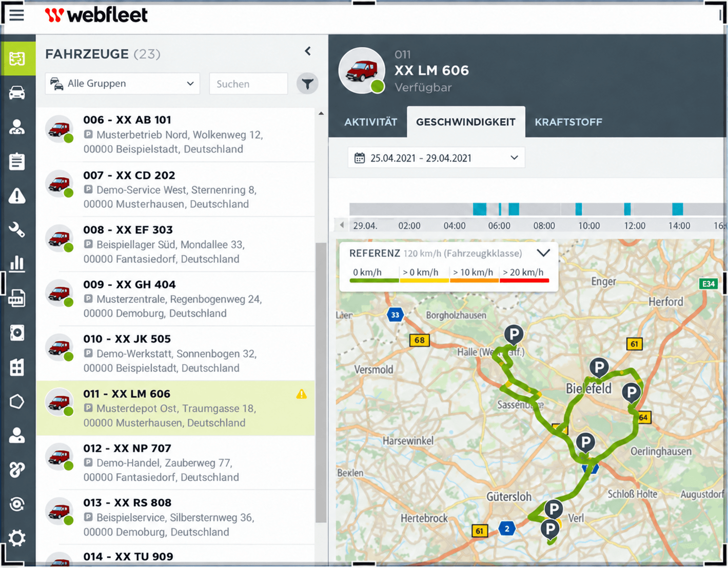Select vehicle 008 - XX EF 303
Image resolution: width=728 pixels, height=568 pixels.
(175, 244)
